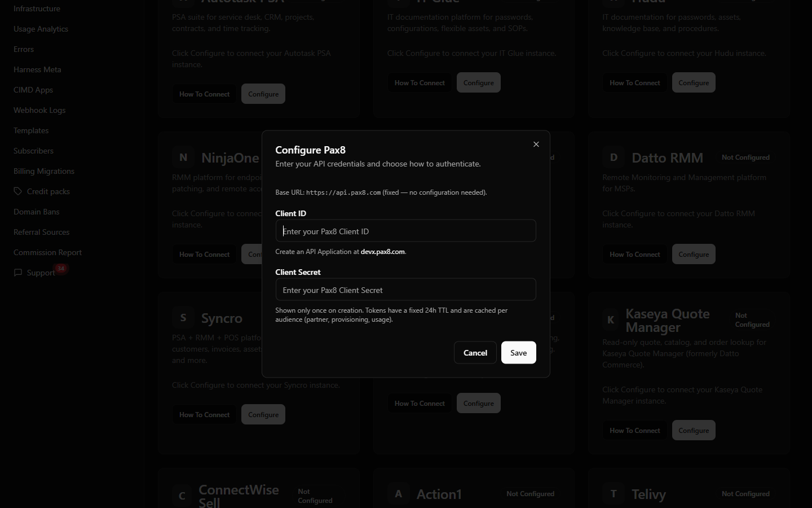Click the ConnectWise Sell C logo icon

182,496
